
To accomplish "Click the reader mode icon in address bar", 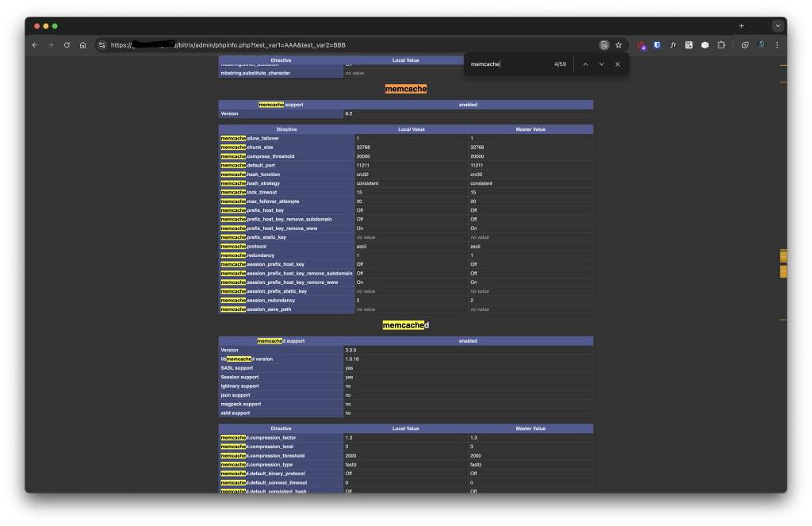I will pos(604,45).
